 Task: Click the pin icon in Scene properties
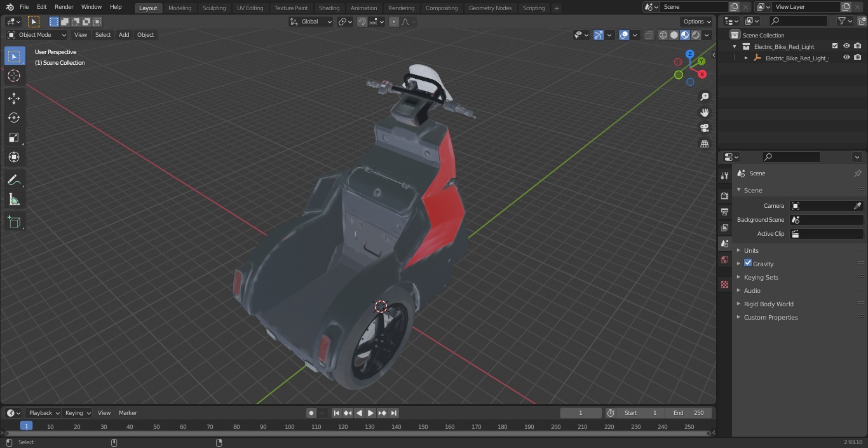click(857, 173)
